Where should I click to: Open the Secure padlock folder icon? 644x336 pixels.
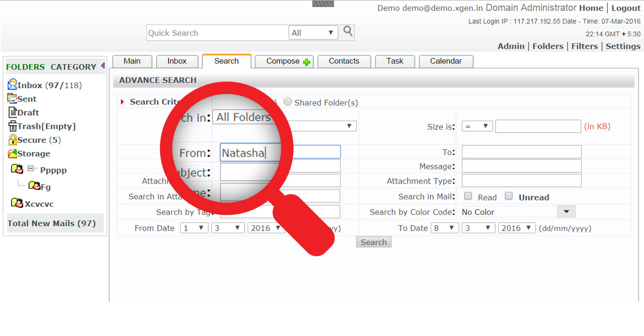click(13, 139)
